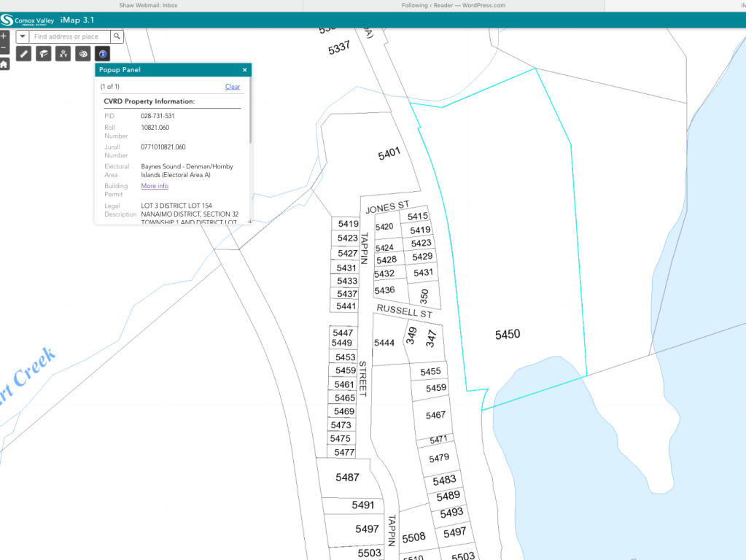
Task: Expand the search source dropdown arrow
Action: pyautogui.click(x=22, y=36)
